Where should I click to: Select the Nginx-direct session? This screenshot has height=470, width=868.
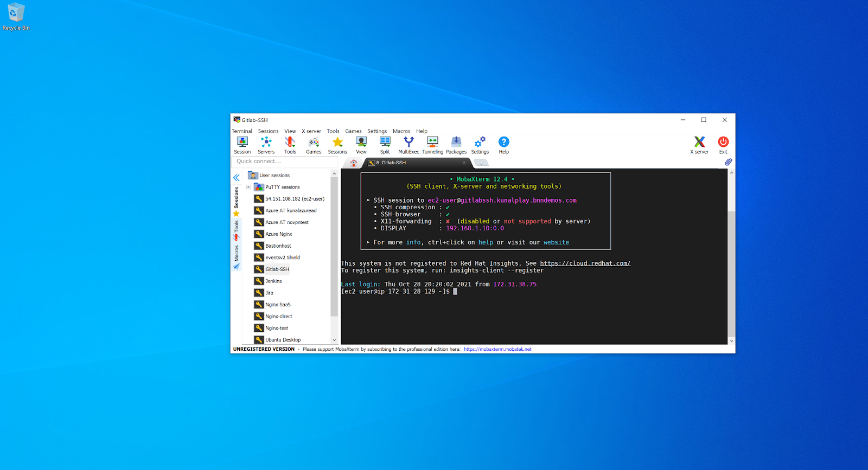273,316
